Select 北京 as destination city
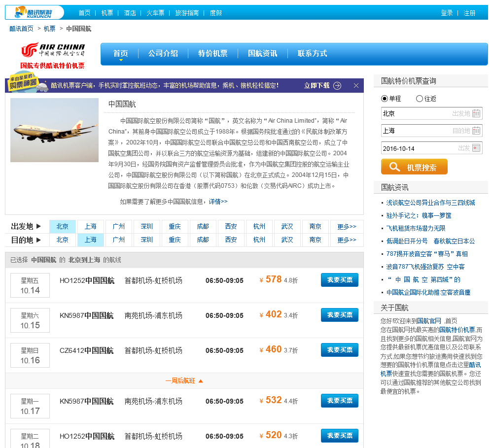The image size is (493, 448). point(62,240)
